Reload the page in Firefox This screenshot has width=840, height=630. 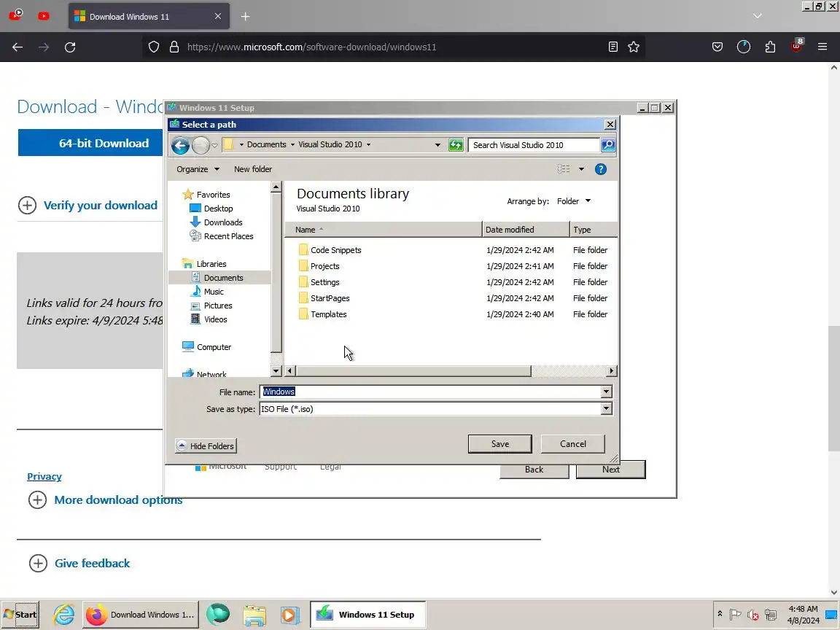(70, 47)
